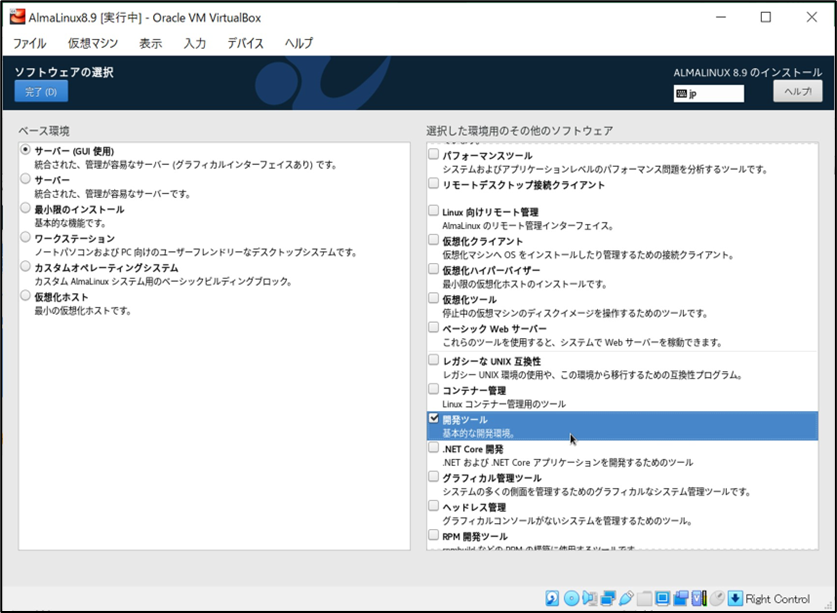Click the ベース環境 section label
Image resolution: width=837 pixels, height=613 pixels.
[44, 131]
